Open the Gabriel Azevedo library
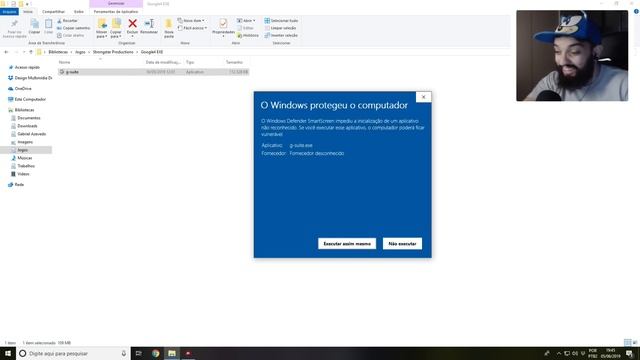Image resolution: width=640 pixels, height=360 pixels. tap(29, 134)
